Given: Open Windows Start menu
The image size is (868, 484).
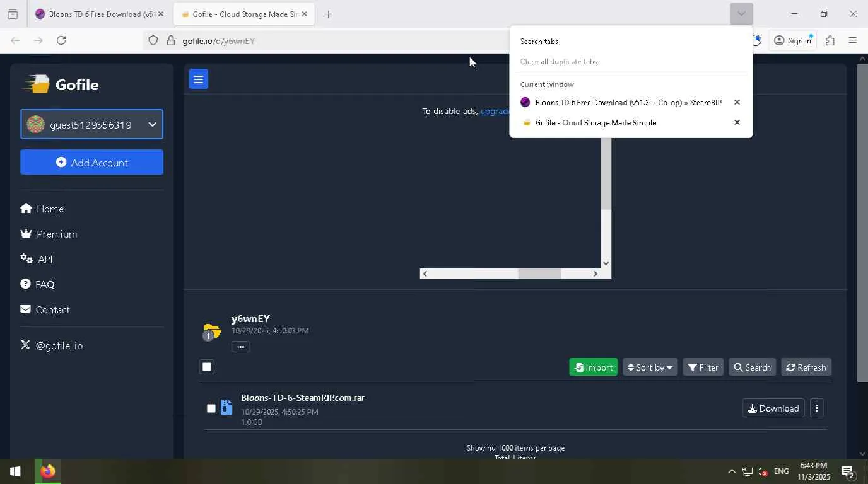Looking at the screenshot, I should [15, 471].
